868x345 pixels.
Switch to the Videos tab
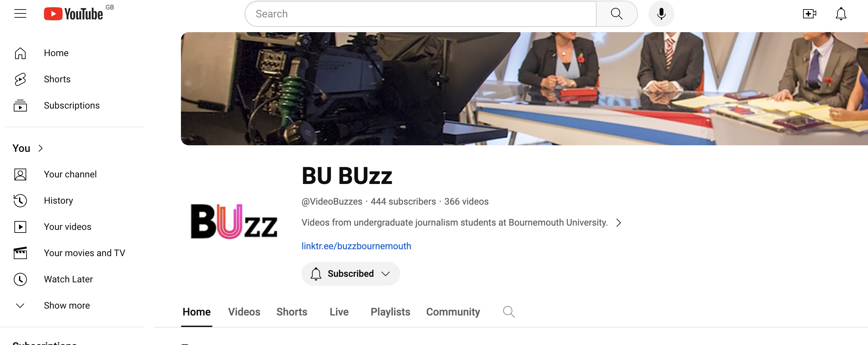point(244,312)
